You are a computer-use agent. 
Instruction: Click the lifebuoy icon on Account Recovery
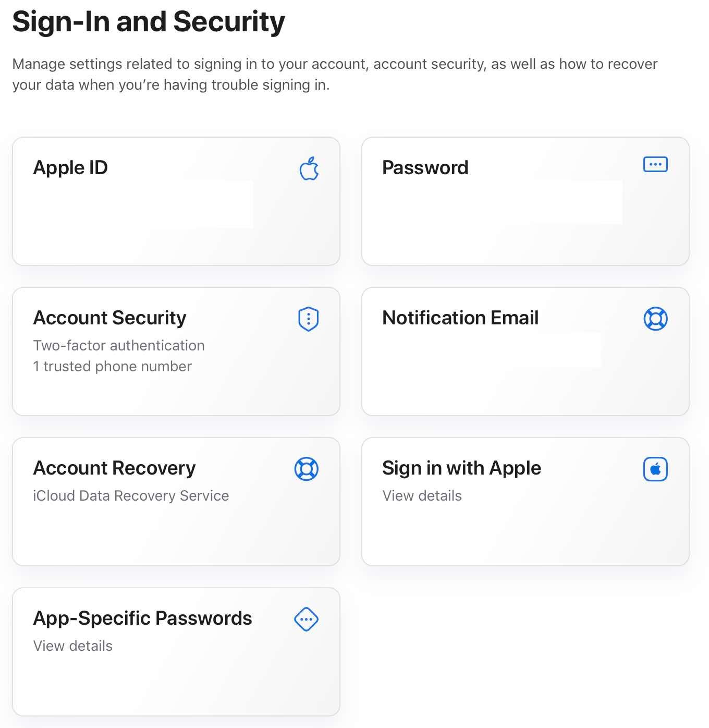tap(307, 469)
